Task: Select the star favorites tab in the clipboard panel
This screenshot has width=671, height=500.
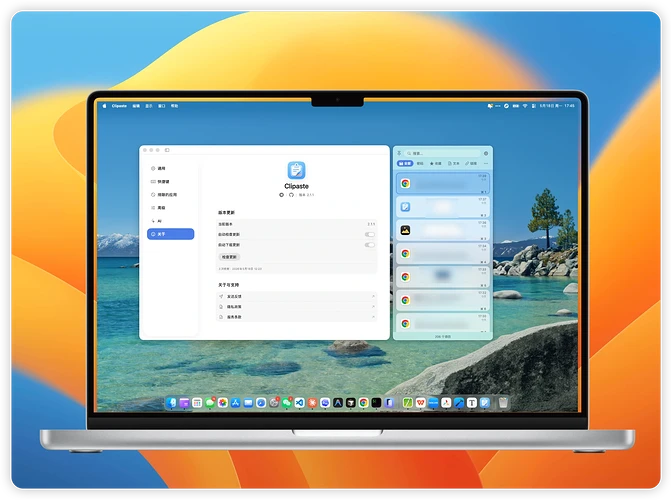Action: [x=436, y=164]
